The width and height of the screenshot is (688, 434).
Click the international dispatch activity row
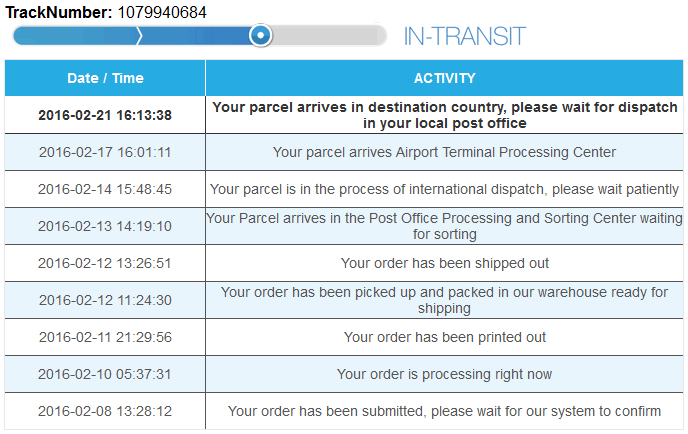[444, 189]
